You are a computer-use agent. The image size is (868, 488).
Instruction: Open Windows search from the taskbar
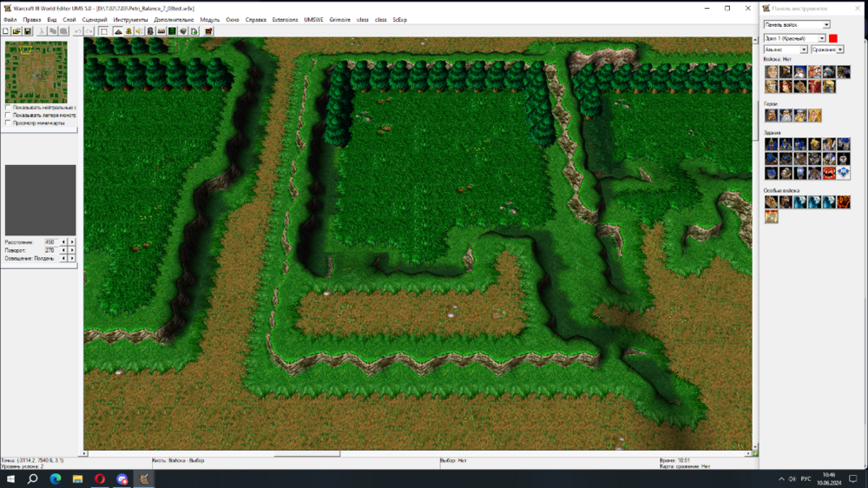[32, 478]
